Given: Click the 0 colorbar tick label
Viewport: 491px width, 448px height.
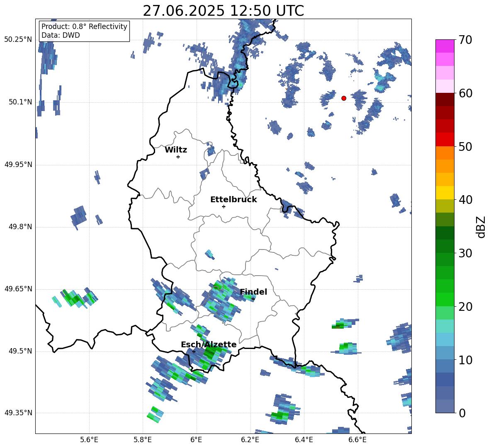Looking at the screenshot, I should click(x=462, y=413).
